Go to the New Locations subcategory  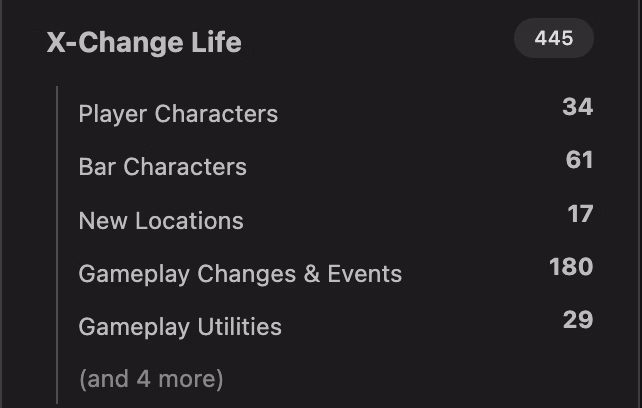point(161,221)
